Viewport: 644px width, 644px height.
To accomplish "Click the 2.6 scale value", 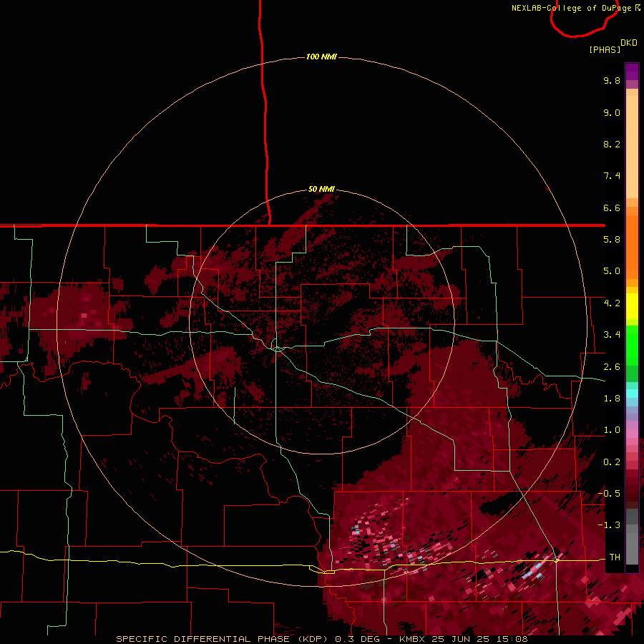I will tap(612, 367).
